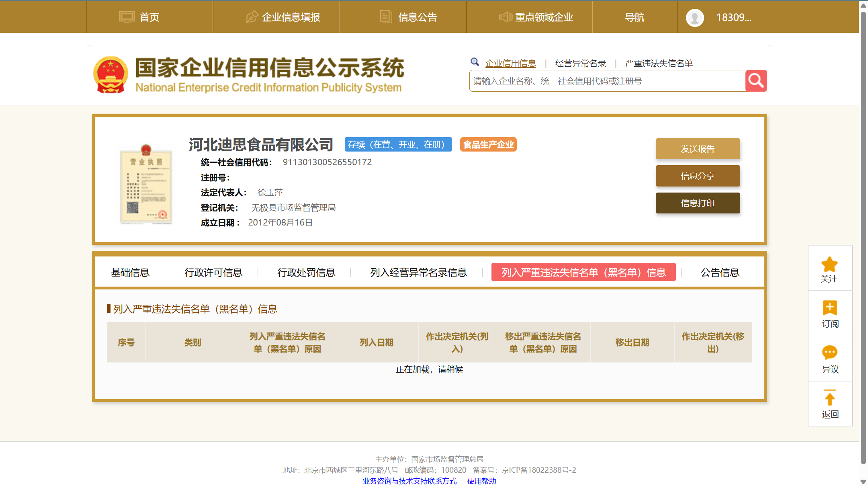The width and height of the screenshot is (868, 486).
Task: Focus the enterprise name search field
Action: coord(607,81)
